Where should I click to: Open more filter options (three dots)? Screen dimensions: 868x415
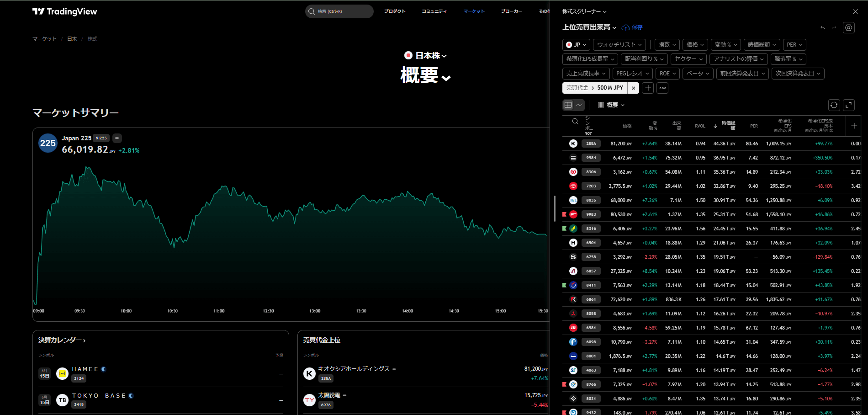pyautogui.click(x=662, y=88)
